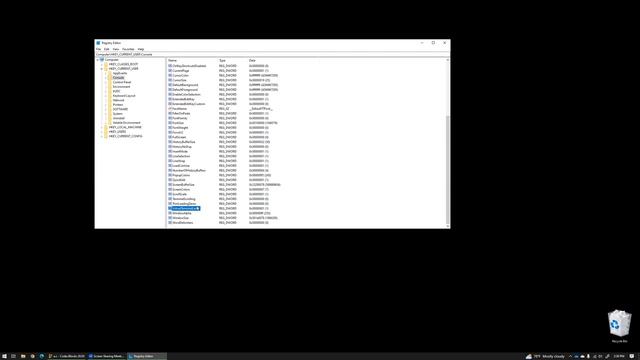Switch to Code::Blocks taskbar button
The height and width of the screenshot is (360, 640).
click(67, 356)
